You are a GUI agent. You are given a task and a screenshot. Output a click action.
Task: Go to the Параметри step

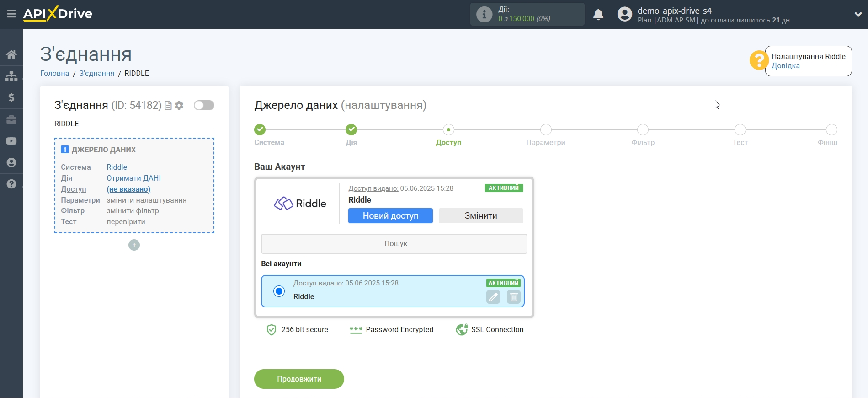pyautogui.click(x=546, y=130)
